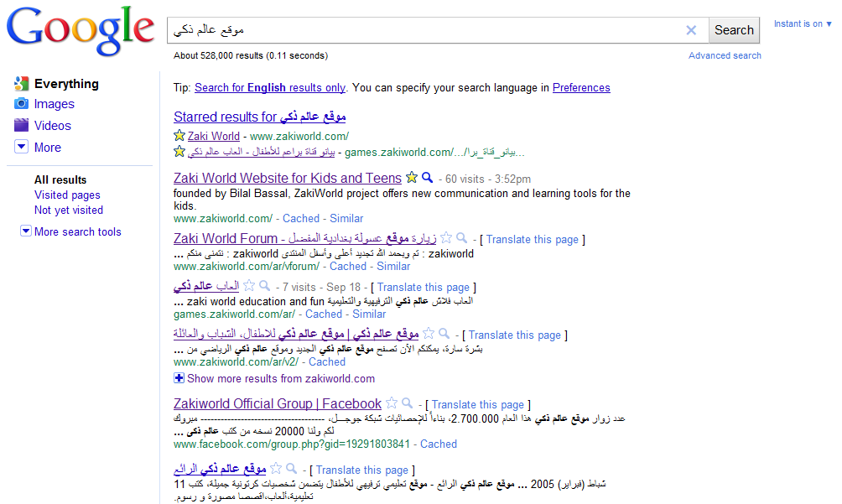This screenshot has width=842, height=504.
Task: Select Everything in the sidebar
Action: pyautogui.click(x=66, y=84)
